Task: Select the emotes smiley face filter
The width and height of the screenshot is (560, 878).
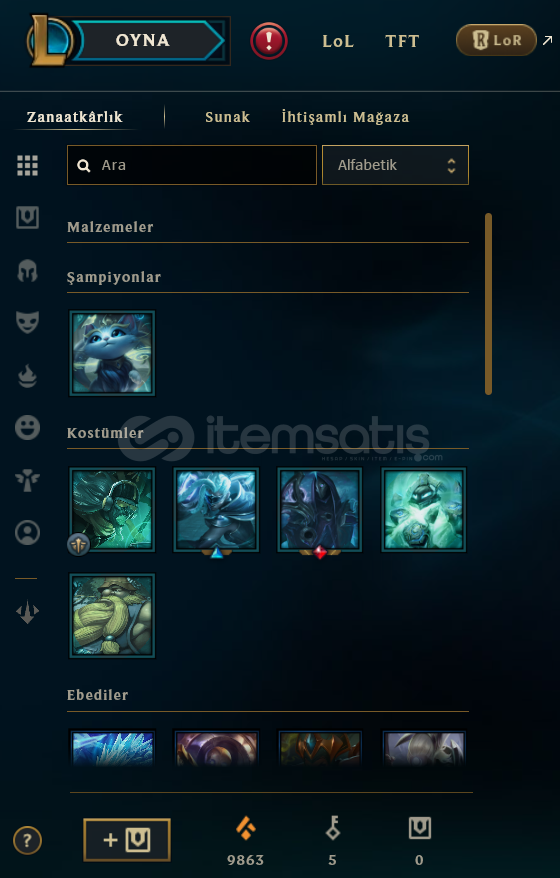Action: point(27,428)
